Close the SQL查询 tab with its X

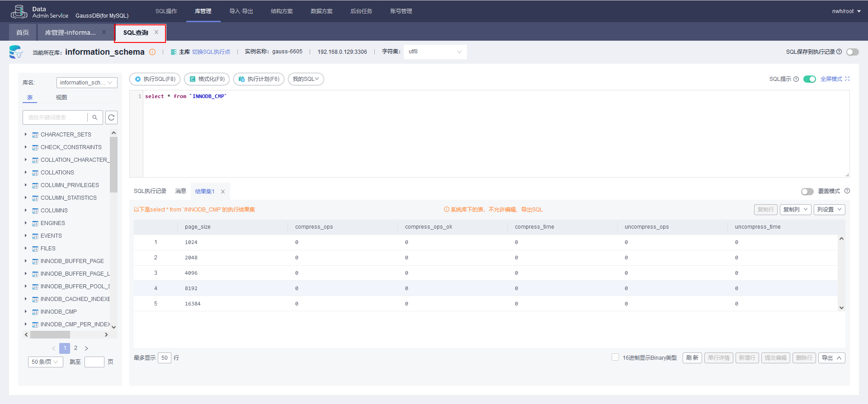pyautogui.click(x=156, y=33)
